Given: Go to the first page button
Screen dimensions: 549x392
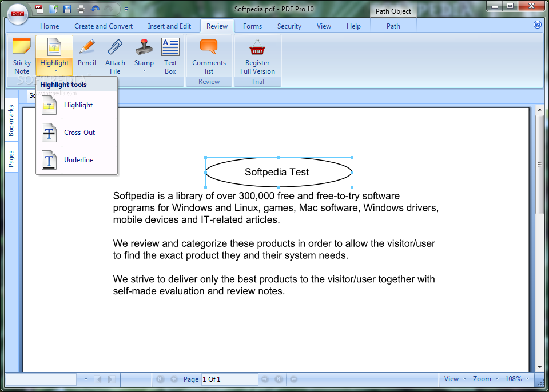Looking at the screenshot, I should point(161,379).
